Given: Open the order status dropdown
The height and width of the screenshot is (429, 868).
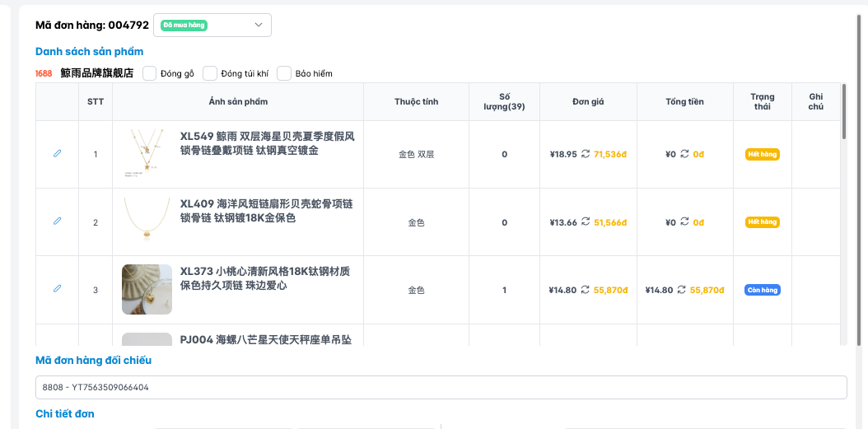Looking at the screenshot, I should (212, 26).
